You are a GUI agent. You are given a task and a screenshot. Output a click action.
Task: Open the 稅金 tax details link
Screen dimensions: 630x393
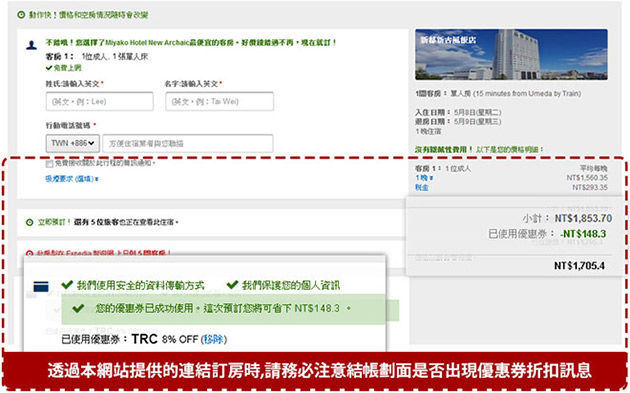(x=421, y=187)
